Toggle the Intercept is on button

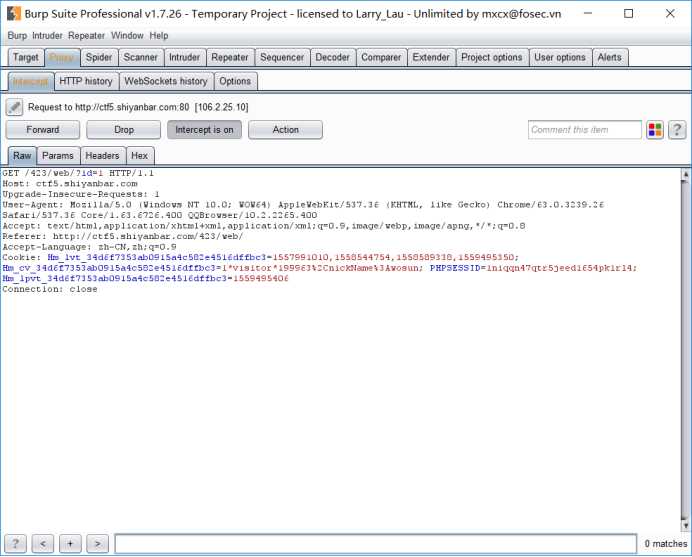click(204, 130)
